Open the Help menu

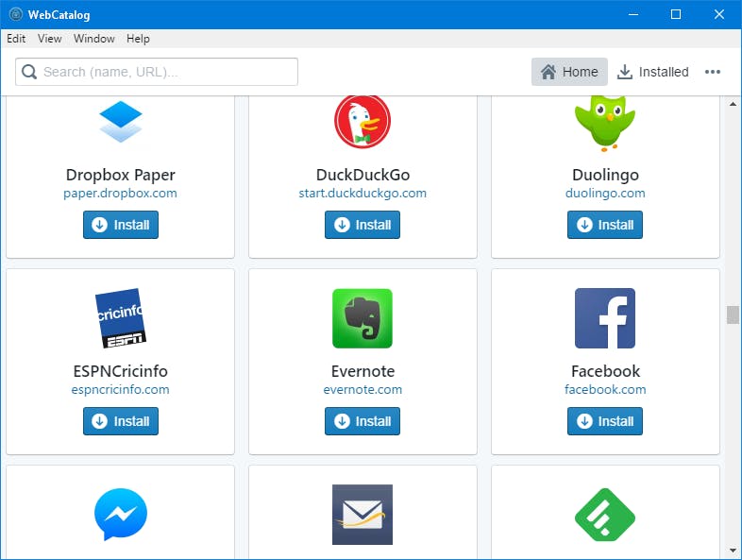tap(138, 39)
